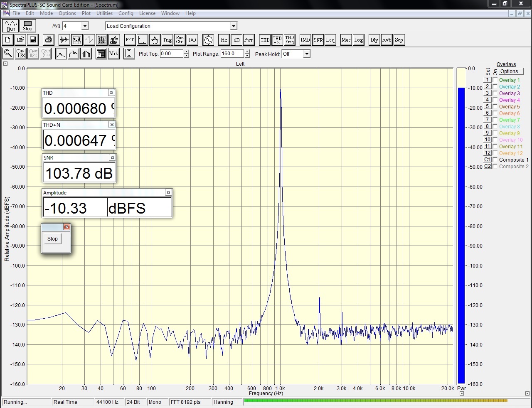Image resolution: width=532 pixels, height=408 pixels.
Task: Open the License menu
Action: [x=147, y=13]
